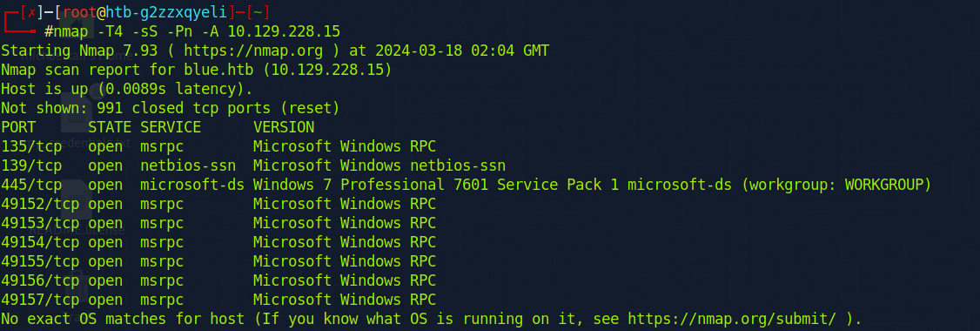The image size is (980, 331).
Task: Click the IP 10.129.228.15 in command
Action: click(x=284, y=31)
